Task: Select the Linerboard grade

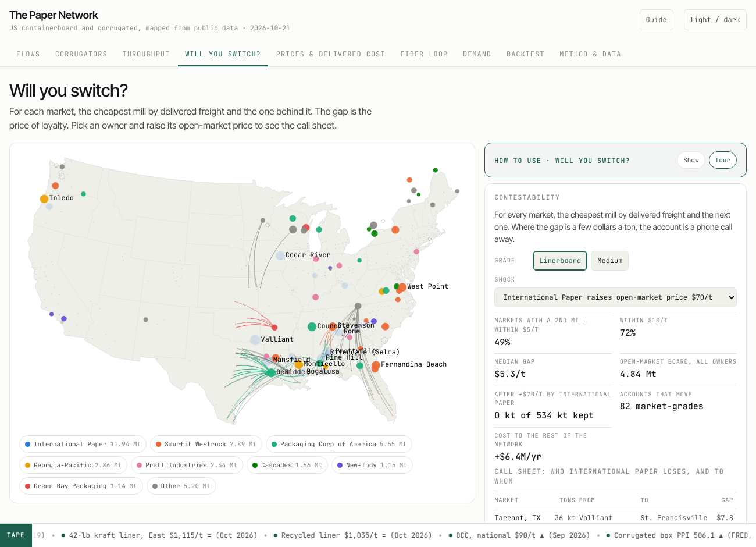Action: point(560,261)
